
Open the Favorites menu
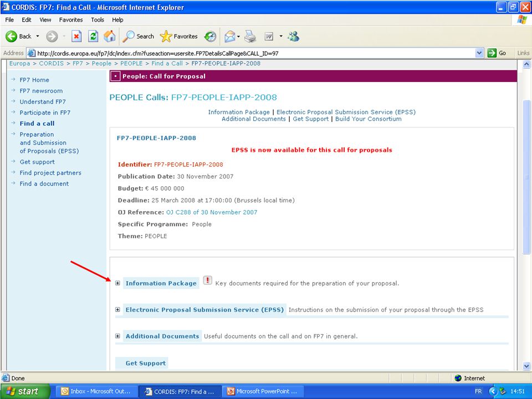71,20
